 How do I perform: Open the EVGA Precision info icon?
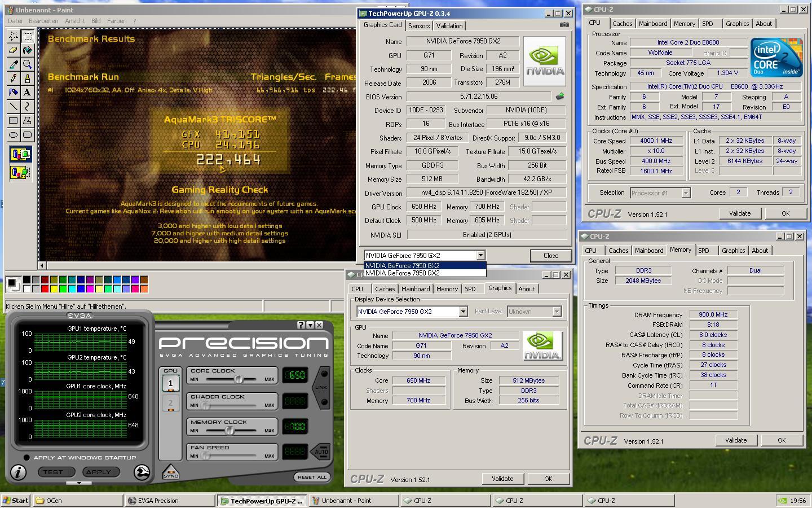[x=18, y=472]
